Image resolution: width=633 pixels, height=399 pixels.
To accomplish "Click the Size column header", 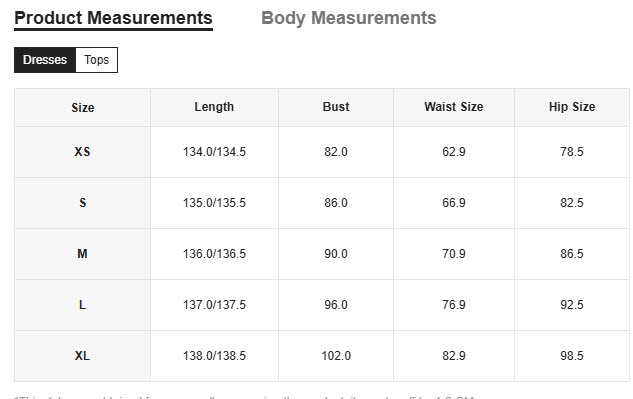I will pos(83,107).
